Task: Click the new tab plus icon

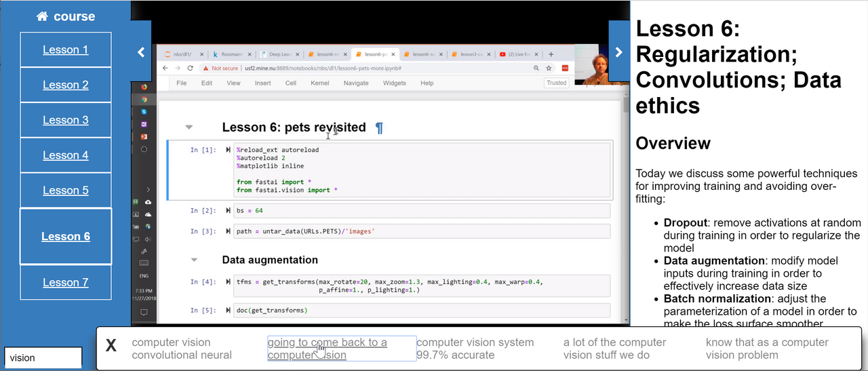Action: 551,54
